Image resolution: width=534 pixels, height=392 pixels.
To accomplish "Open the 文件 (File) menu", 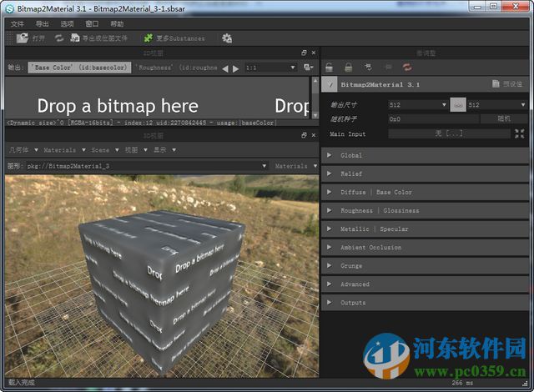I will pos(17,24).
